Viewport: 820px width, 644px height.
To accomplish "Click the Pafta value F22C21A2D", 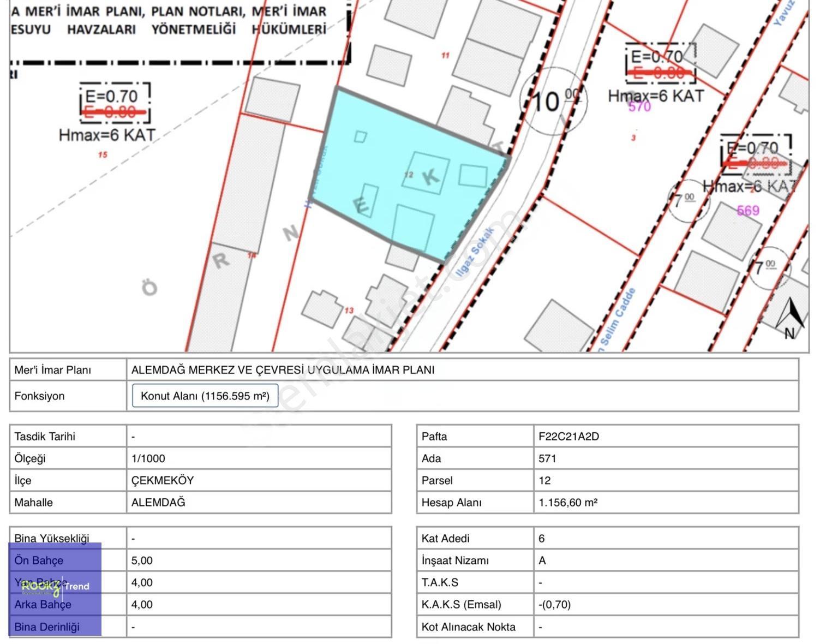I will (568, 436).
